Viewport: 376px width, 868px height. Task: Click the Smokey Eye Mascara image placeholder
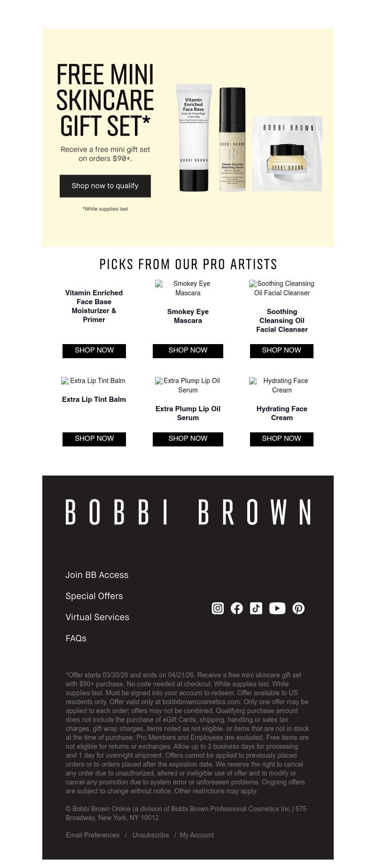pos(188,288)
